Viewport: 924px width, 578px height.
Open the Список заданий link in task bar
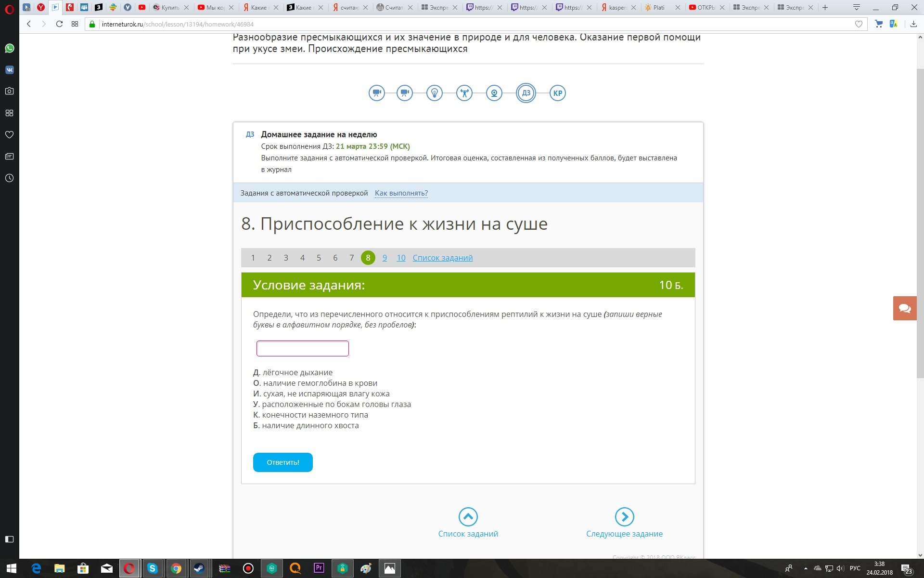[443, 258]
